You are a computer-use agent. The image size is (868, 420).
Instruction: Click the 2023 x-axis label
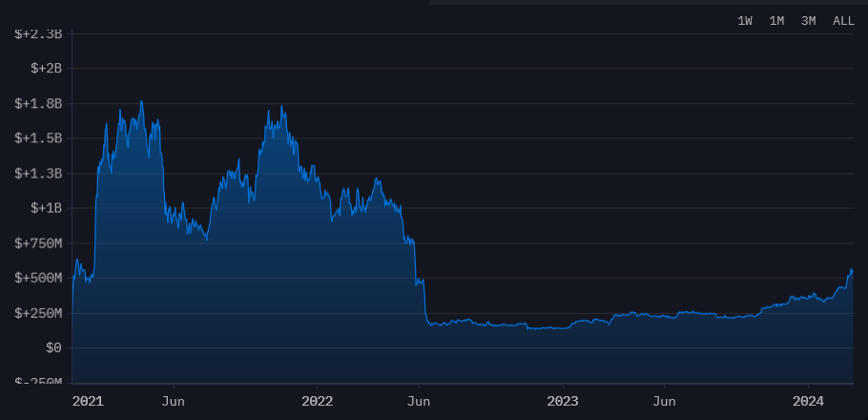tap(563, 400)
